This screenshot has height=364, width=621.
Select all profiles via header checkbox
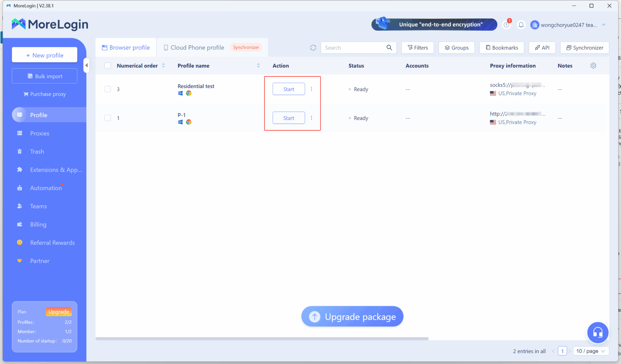pos(108,65)
